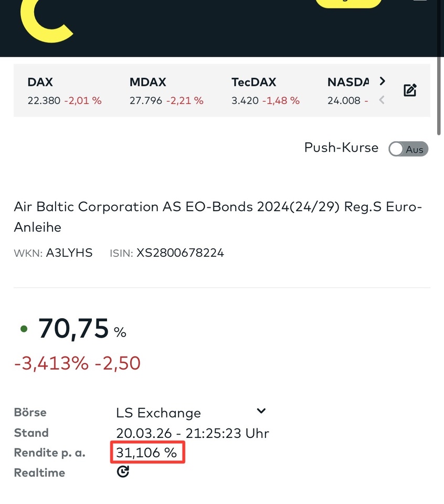Open the MDAX index entry

(166, 91)
